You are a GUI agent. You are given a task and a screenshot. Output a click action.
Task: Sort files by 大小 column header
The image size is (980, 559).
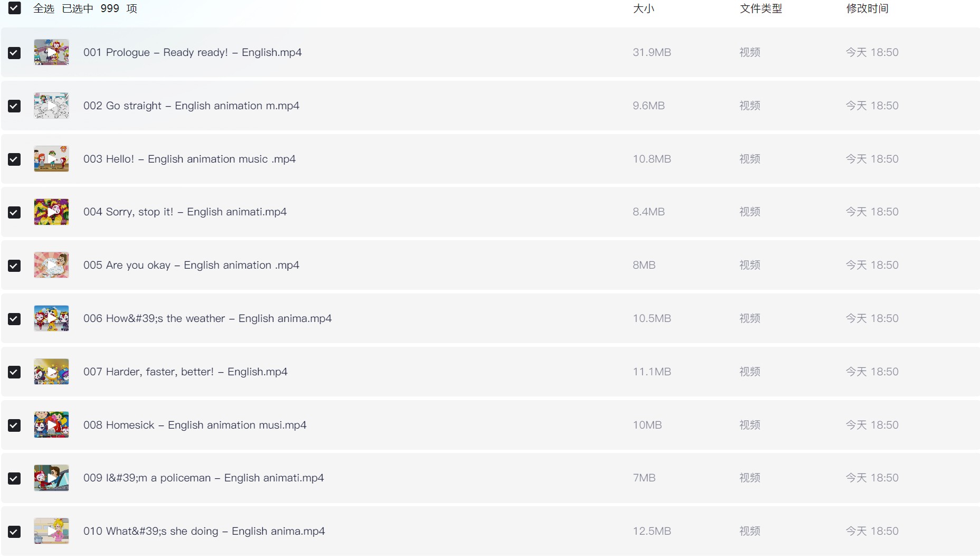coord(643,8)
